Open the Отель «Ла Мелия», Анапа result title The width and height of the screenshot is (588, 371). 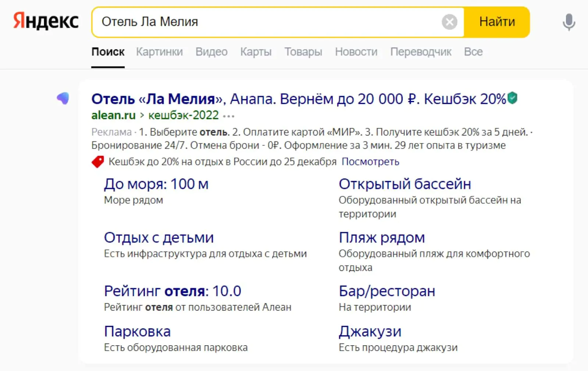click(x=299, y=99)
